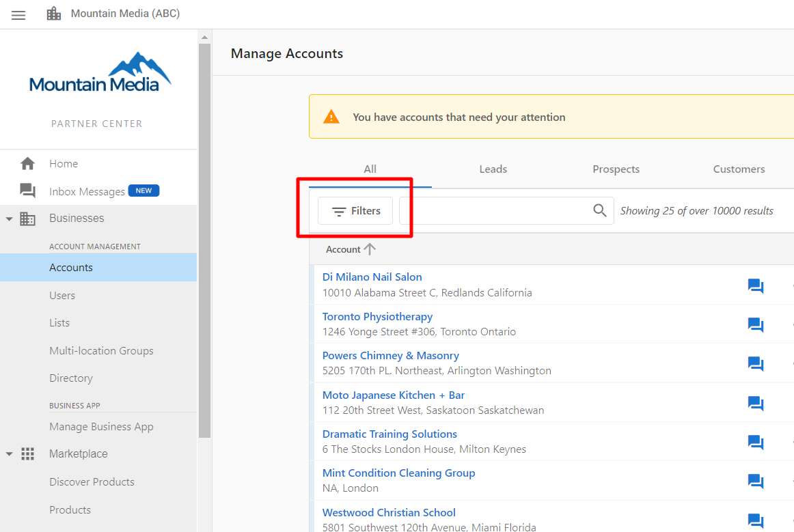Collapse the Businesses section arrow

click(x=9, y=219)
